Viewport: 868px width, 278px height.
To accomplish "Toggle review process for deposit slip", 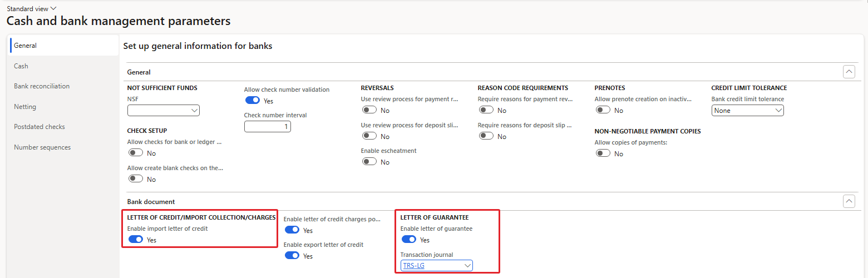I will (369, 136).
